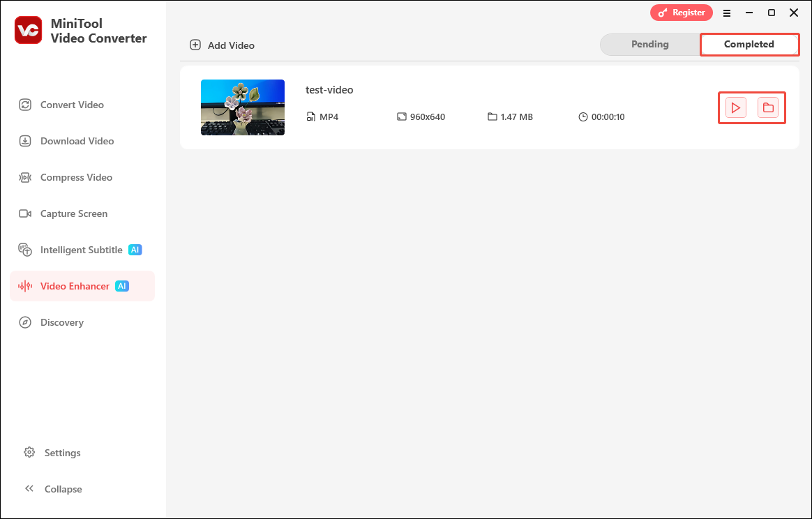The image size is (812, 519).
Task: Switch to the Completed tab
Action: coord(750,44)
